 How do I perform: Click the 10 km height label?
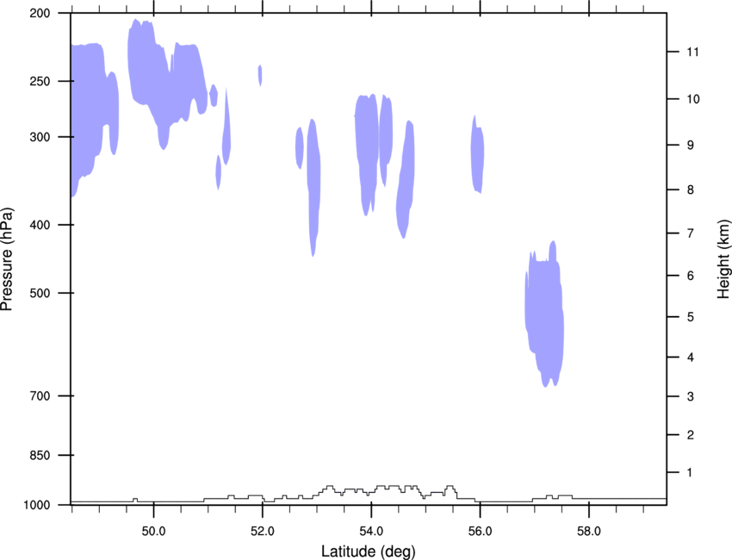(693, 99)
